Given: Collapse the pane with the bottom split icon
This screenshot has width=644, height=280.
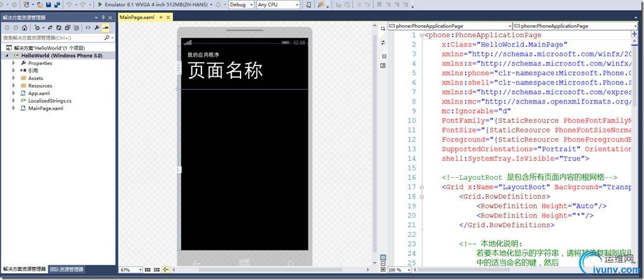Looking at the screenshot, I should (383, 269).
